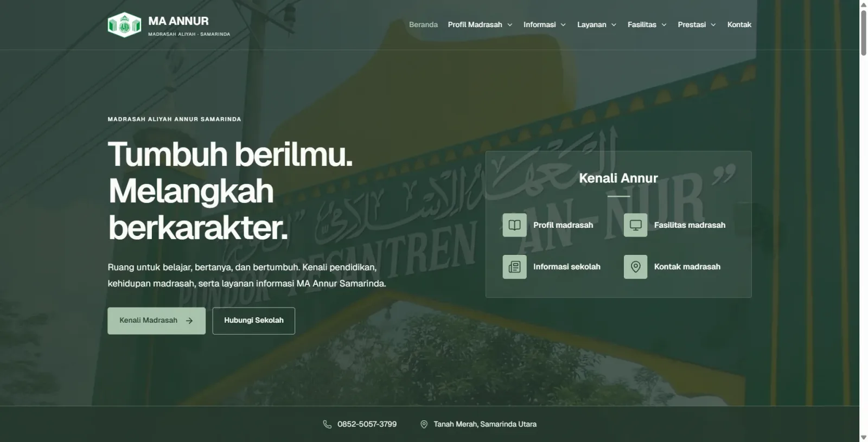
Task: Expand the Profil Madrasah dropdown chevron
Action: tap(509, 25)
